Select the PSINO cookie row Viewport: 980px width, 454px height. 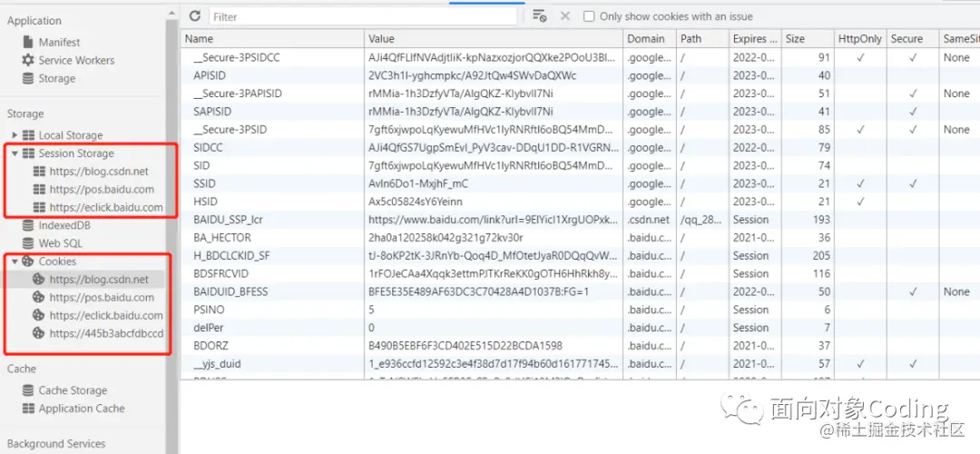[x=580, y=310]
